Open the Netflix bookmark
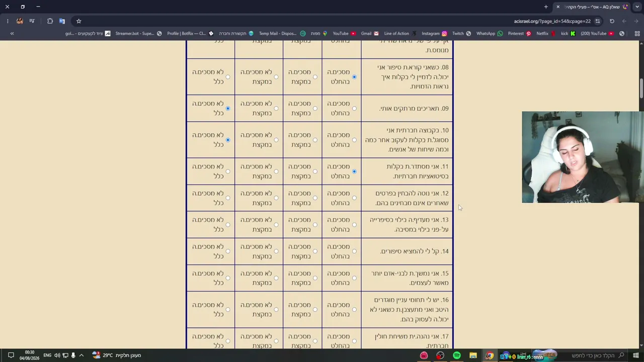644x362 pixels. coord(546,34)
